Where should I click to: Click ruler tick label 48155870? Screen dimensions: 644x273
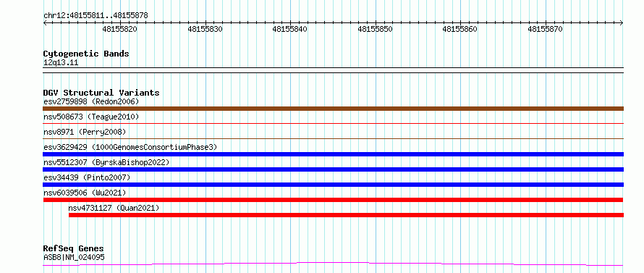(545, 29)
